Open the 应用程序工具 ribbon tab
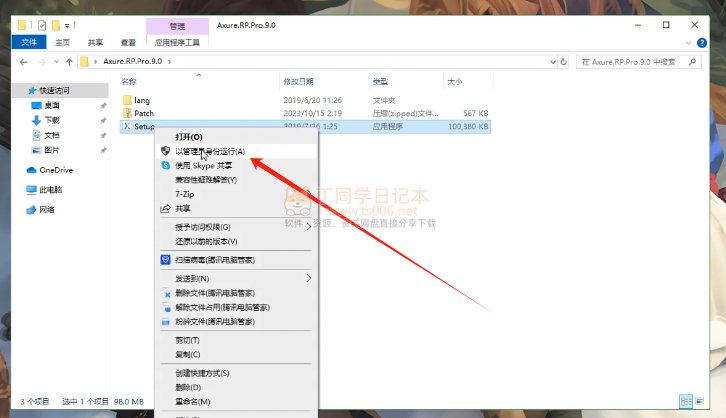Image resolution: width=726 pixels, height=418 pixels. coord(177,42)
